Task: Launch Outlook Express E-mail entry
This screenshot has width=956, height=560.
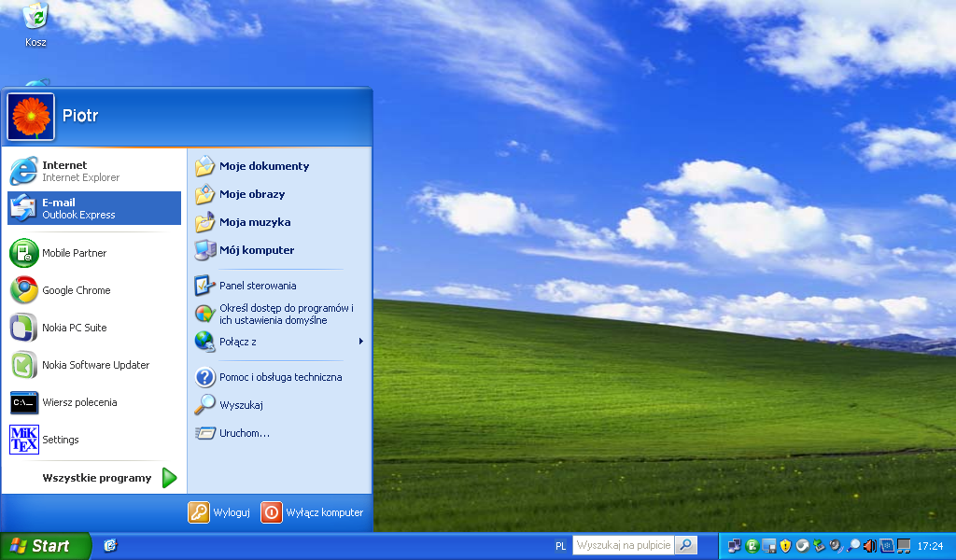Action: coord(94,208)
